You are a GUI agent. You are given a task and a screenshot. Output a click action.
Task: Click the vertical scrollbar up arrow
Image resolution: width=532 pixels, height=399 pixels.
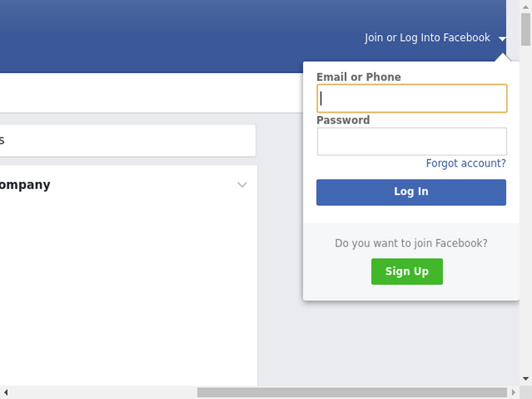coord(526,6)
